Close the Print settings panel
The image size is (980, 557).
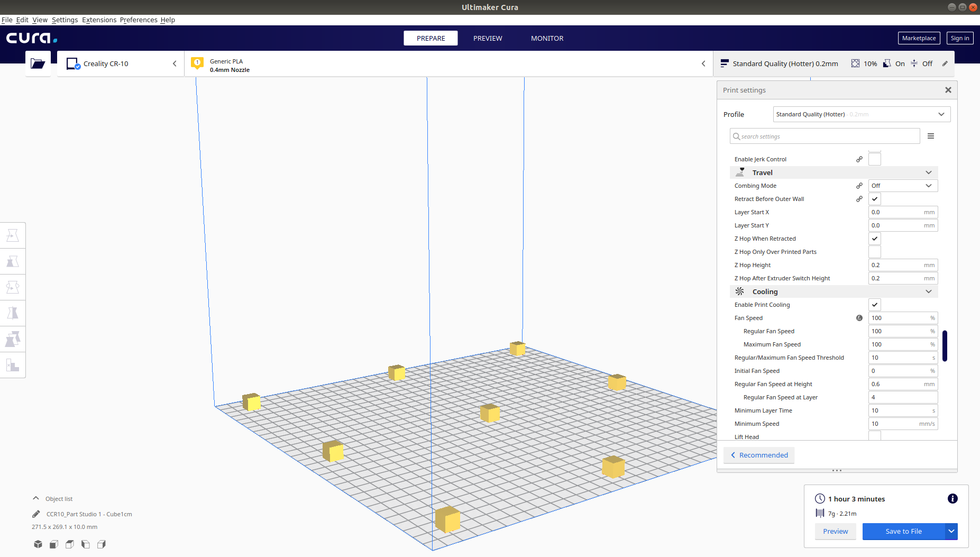pos(948,90)
